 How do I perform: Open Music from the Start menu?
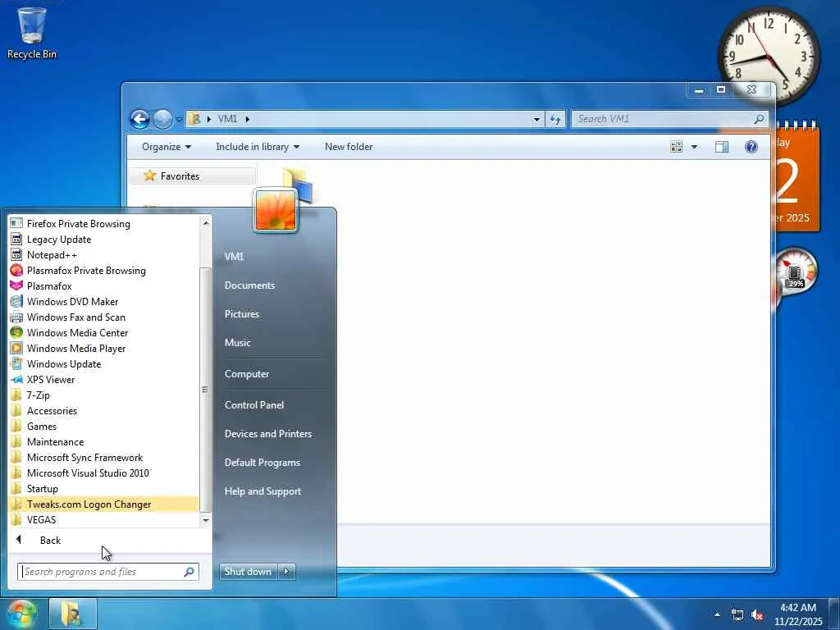click(237, 343)
